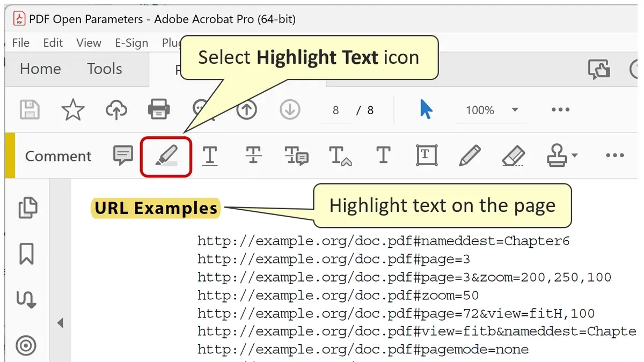
Task: Click the Adobe Acrobat title bar icon
Action: [x=19, y=19]
